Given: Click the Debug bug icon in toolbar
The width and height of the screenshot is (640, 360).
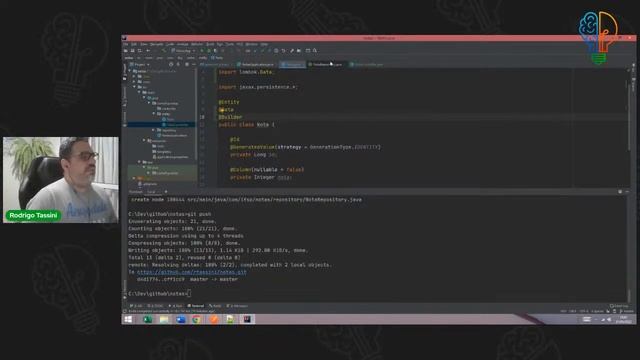Looking at the screenshot, I should [x=209, y=51].
